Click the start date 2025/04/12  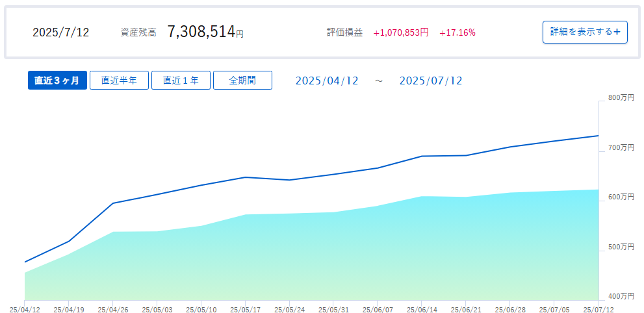tap(327, 81)
